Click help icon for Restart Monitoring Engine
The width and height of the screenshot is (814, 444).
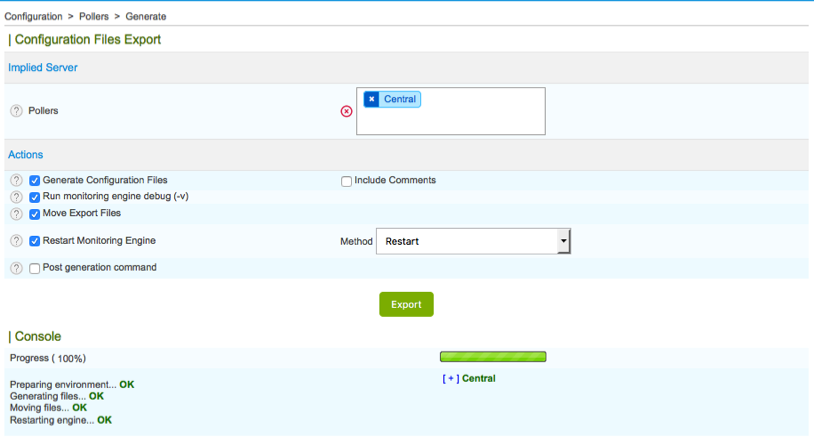[x=16, y=241]
